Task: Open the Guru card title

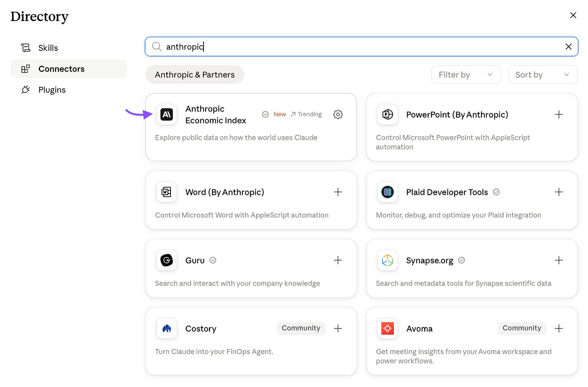Action: coord(195,261)
